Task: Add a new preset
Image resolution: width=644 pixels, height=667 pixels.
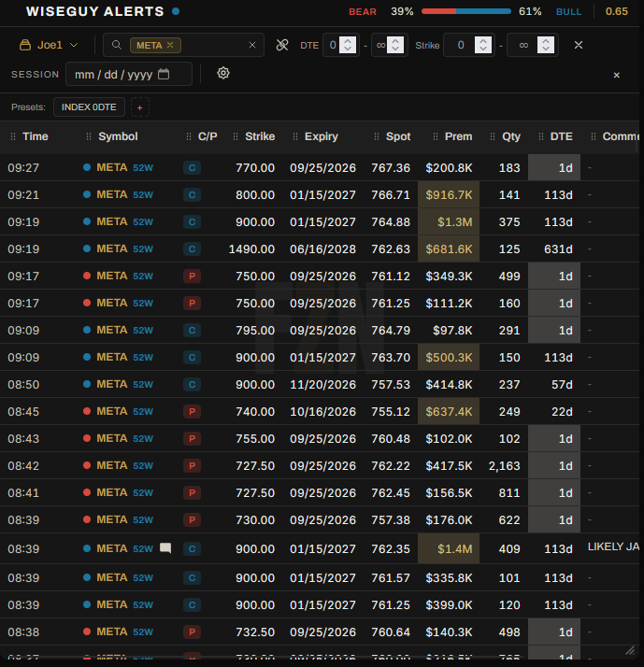Action: click(x=139, y=107)
